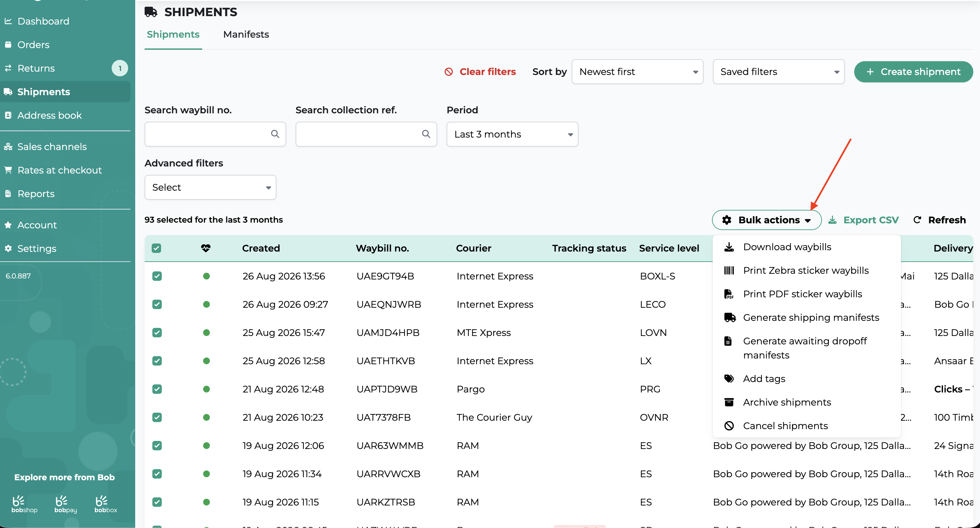The image size is (980, 528).
Task: Uncheck the shipment UAMJD4HPB row checkbox
Action: 157,333
